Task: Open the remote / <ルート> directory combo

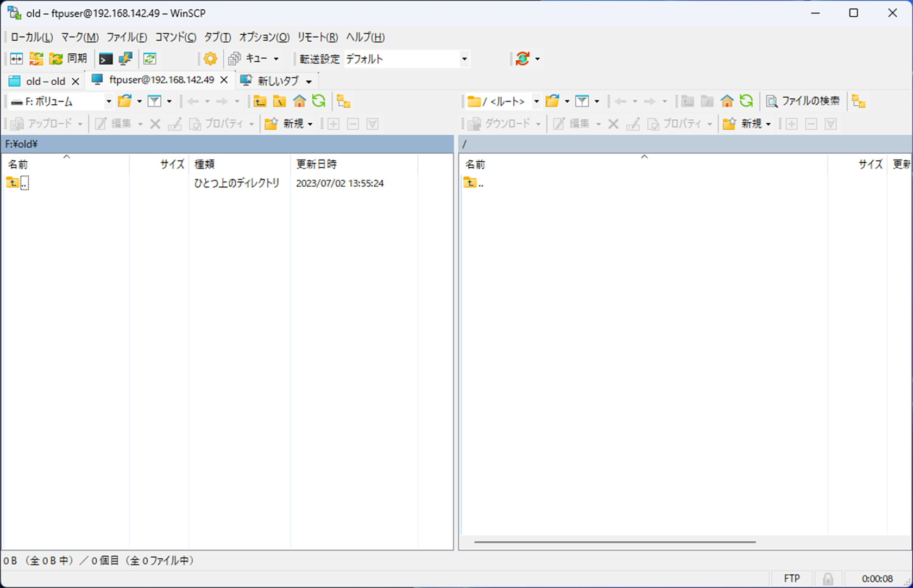Action: pyautogui.click(x=503, y=101)
